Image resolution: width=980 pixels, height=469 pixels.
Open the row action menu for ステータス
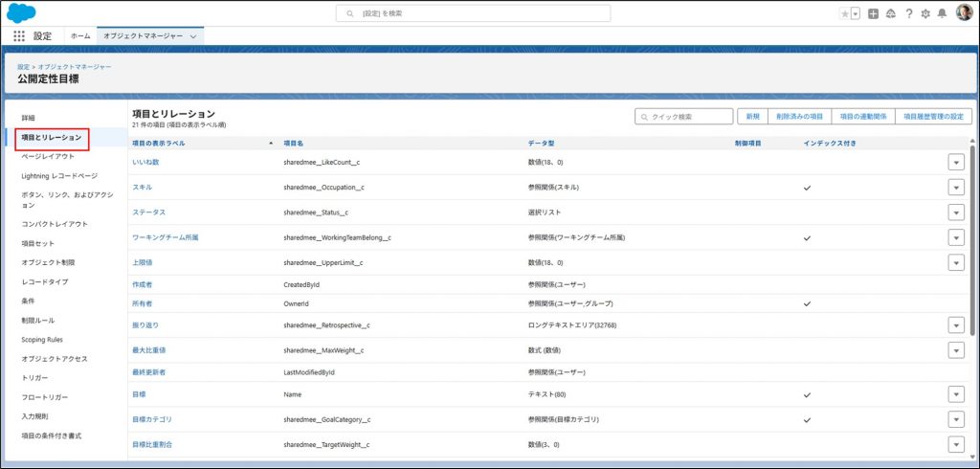pyautogui.click(x=955, y=212)
